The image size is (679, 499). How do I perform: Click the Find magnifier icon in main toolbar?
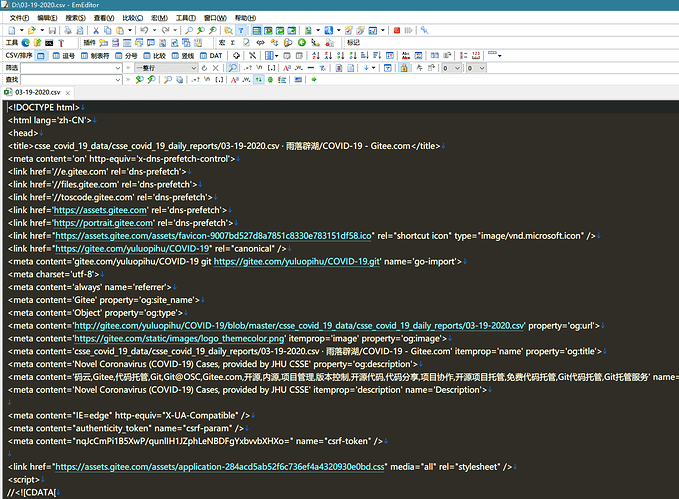coord(188,31)
